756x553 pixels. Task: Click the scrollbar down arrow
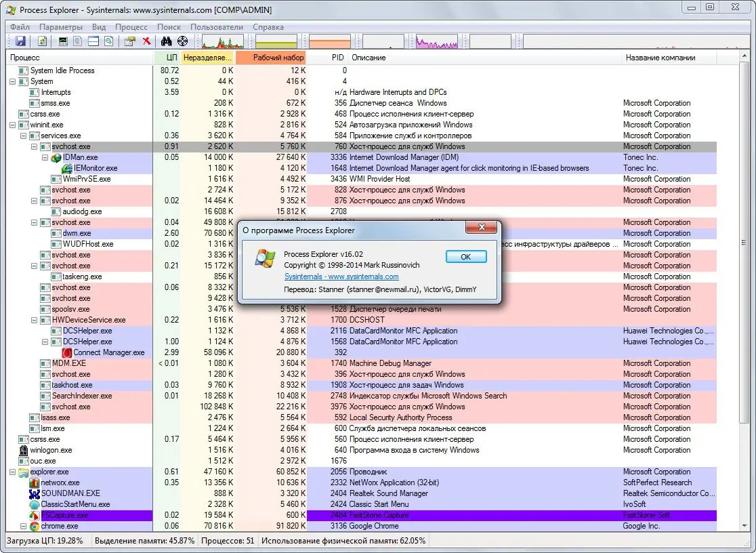[x=744, y=526]
